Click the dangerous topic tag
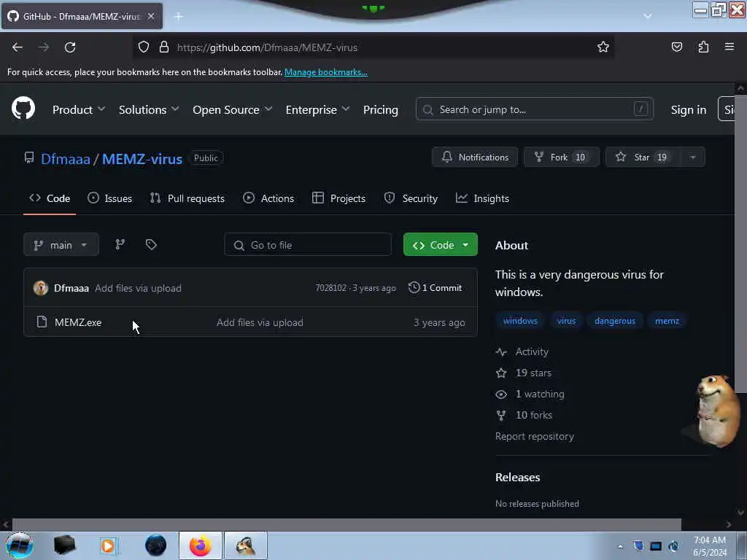Screen dimensions: 747x560 pyautogui.click(x=615, y=321)
